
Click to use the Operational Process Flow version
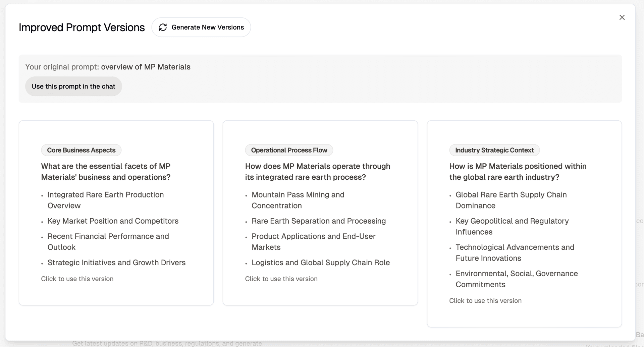(281, 279)
